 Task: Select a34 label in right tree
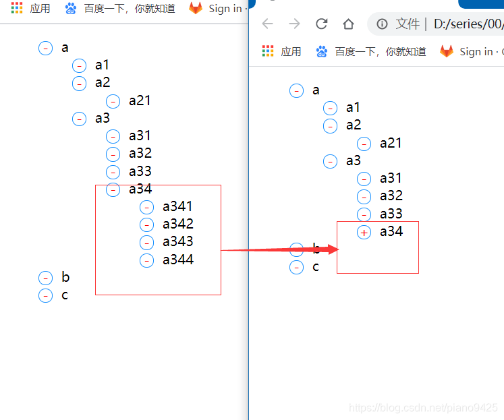pyautogui.click(x=391, y=231)
